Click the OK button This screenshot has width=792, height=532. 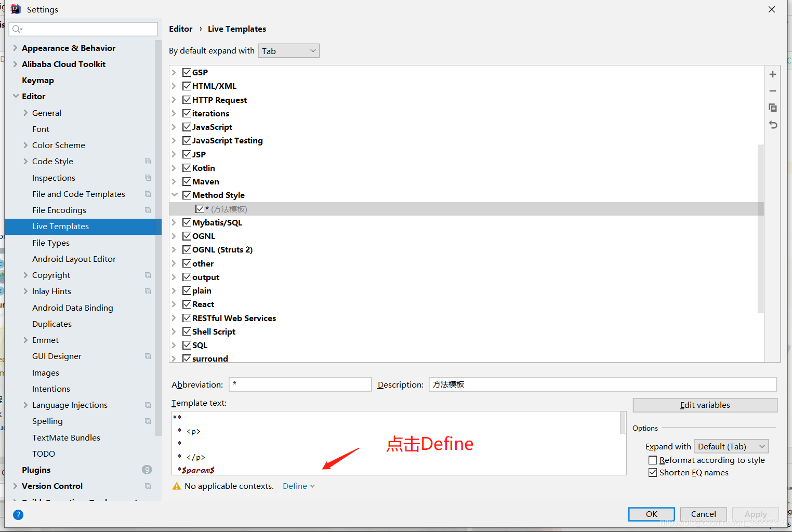click(x=652, y=514)
